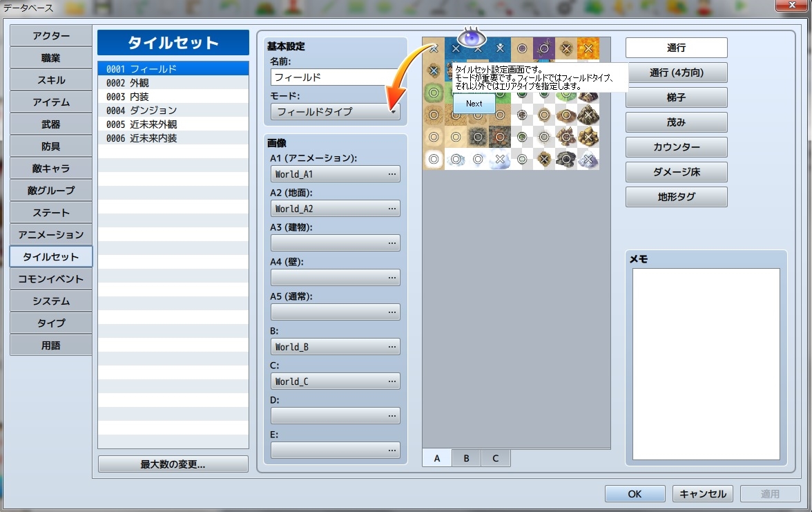The image size is (812, 512).
Task: Open the 敵キャラ tab
Action: pyautogui.click(x=51, y=169)
